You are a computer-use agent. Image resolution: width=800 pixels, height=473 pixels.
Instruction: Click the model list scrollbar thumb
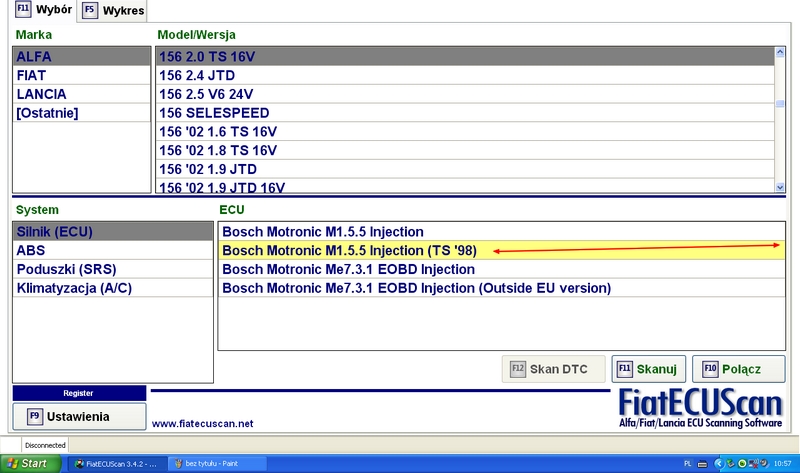point(780,104)
